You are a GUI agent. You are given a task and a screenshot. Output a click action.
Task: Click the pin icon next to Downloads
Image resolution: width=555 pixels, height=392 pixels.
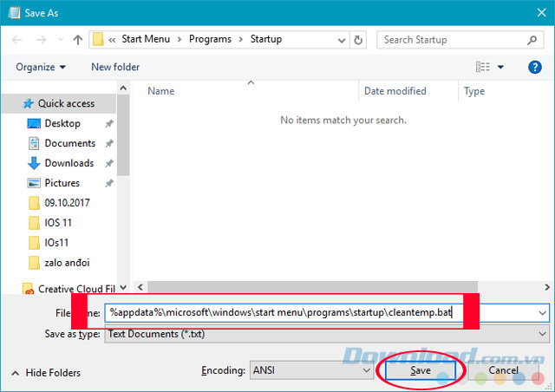109,163
